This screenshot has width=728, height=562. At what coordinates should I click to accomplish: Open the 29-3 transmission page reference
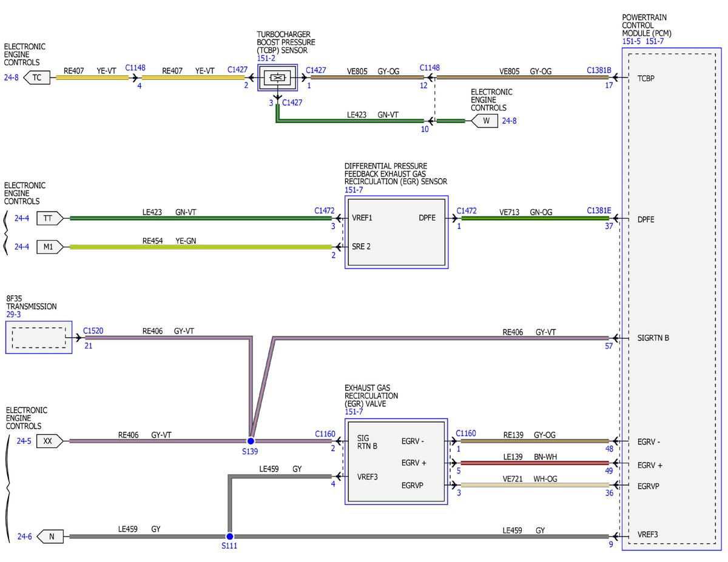[15, 315]
